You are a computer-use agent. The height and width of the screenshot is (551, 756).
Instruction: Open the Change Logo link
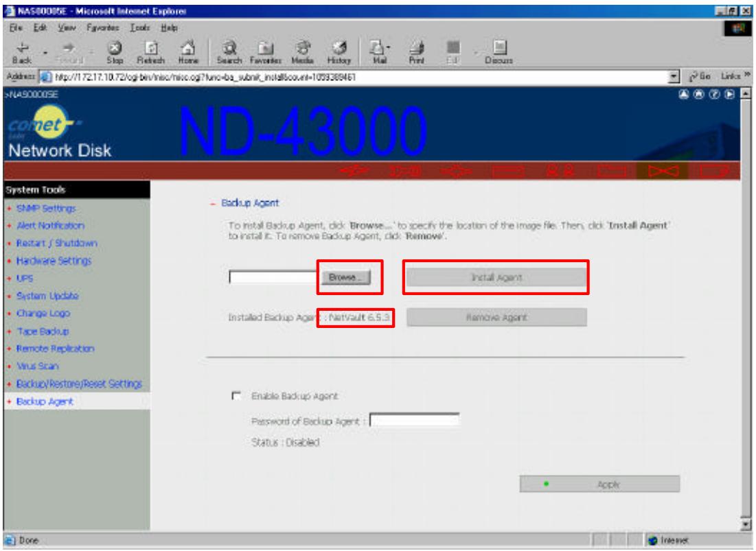point(43,313)
